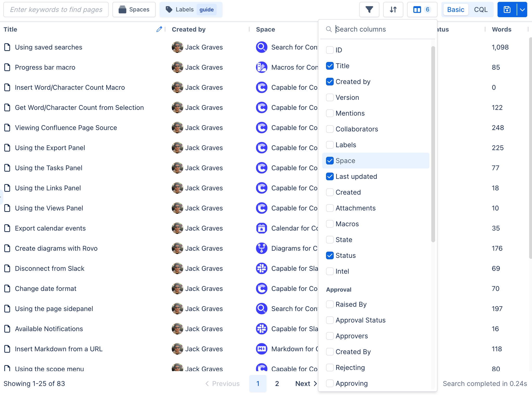Click the Markdown space icon
This screenshot has width=532, height=395.
261,349
